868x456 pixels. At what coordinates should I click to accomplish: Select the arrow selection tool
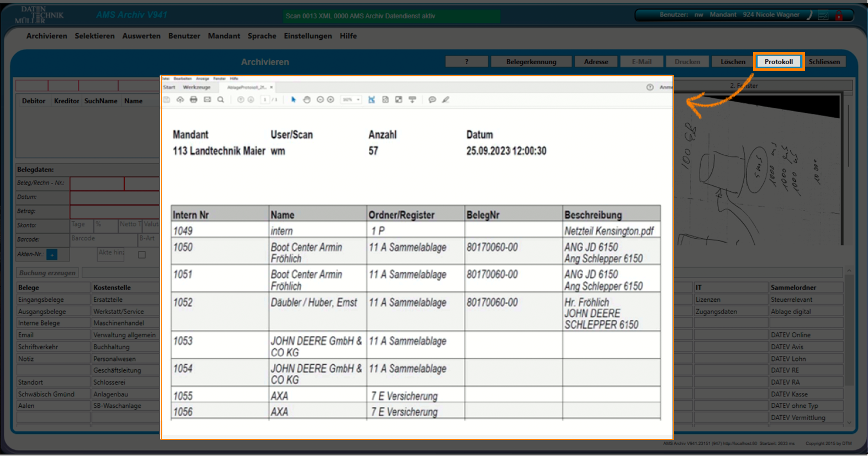coord(293,99)
